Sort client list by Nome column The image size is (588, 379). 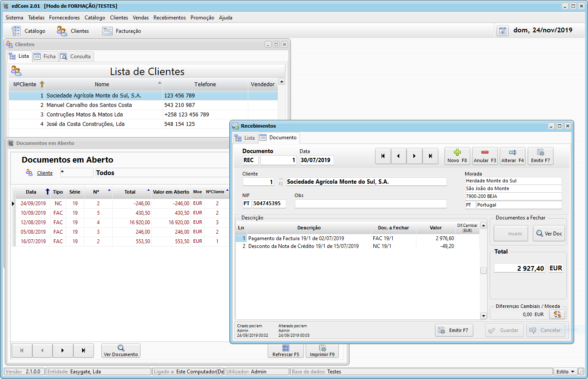coord(104,84)
